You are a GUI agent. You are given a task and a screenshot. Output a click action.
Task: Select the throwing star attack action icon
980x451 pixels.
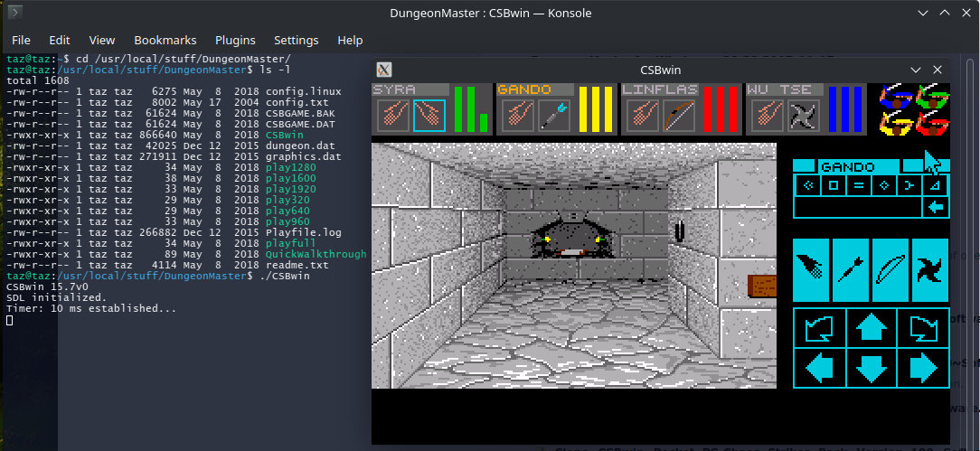pyautogui.click(x=930, y=270)
